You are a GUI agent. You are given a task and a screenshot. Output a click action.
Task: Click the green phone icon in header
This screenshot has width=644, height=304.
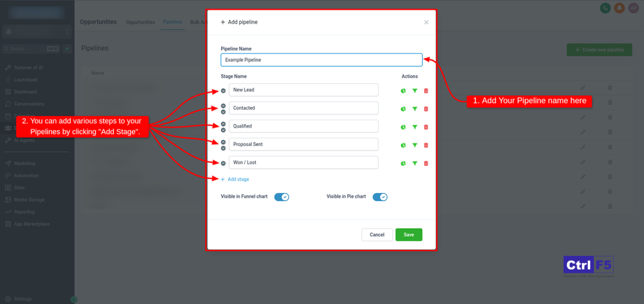point(605,8)
